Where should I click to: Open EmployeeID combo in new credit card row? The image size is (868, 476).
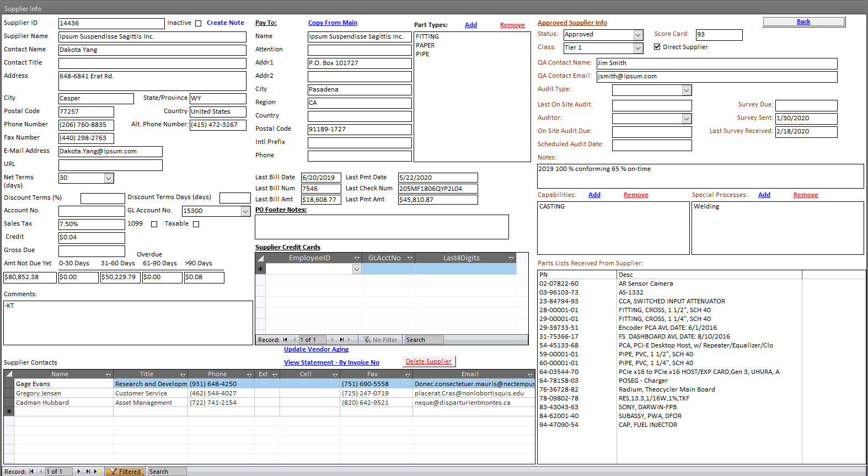pos(357,269)
